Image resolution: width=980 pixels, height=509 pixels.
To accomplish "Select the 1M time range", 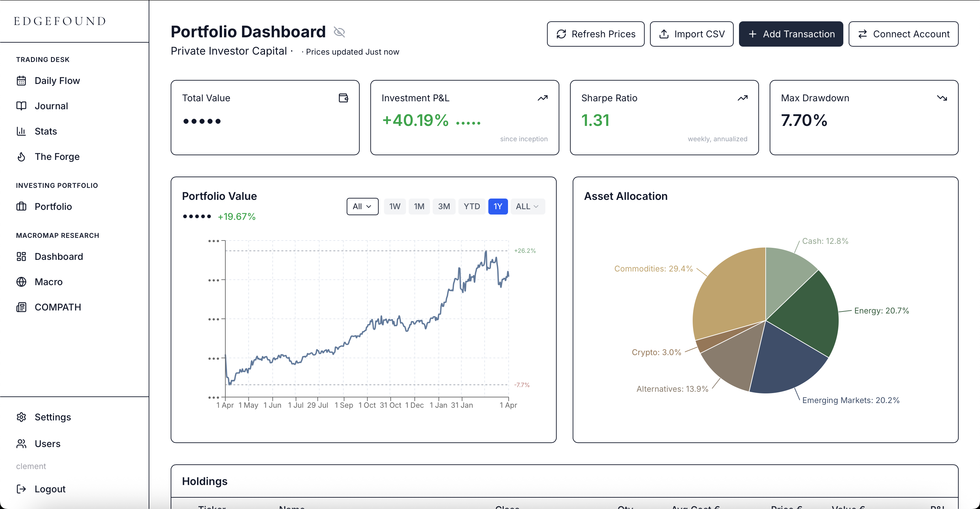I will (419, 207).
